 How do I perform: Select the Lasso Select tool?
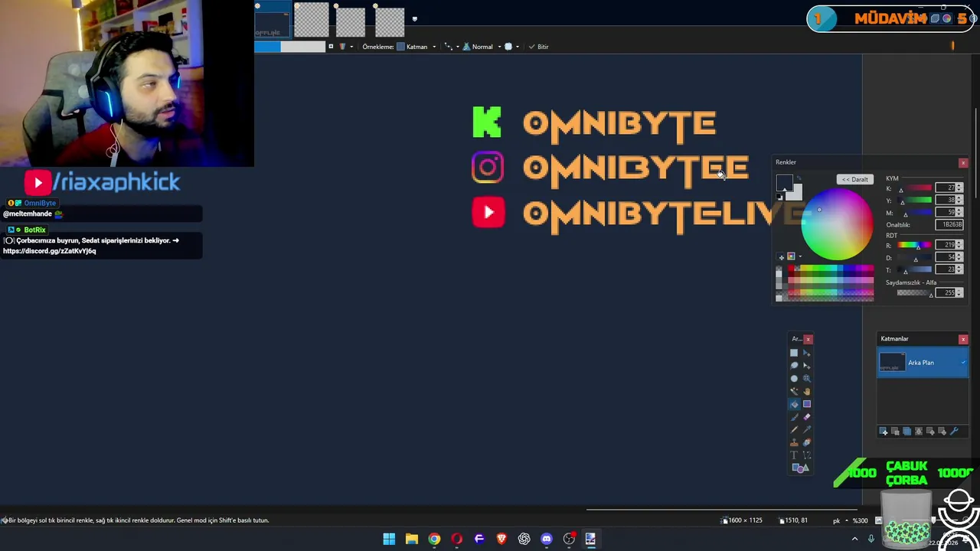pyautogui.click(x=794, y=365)
